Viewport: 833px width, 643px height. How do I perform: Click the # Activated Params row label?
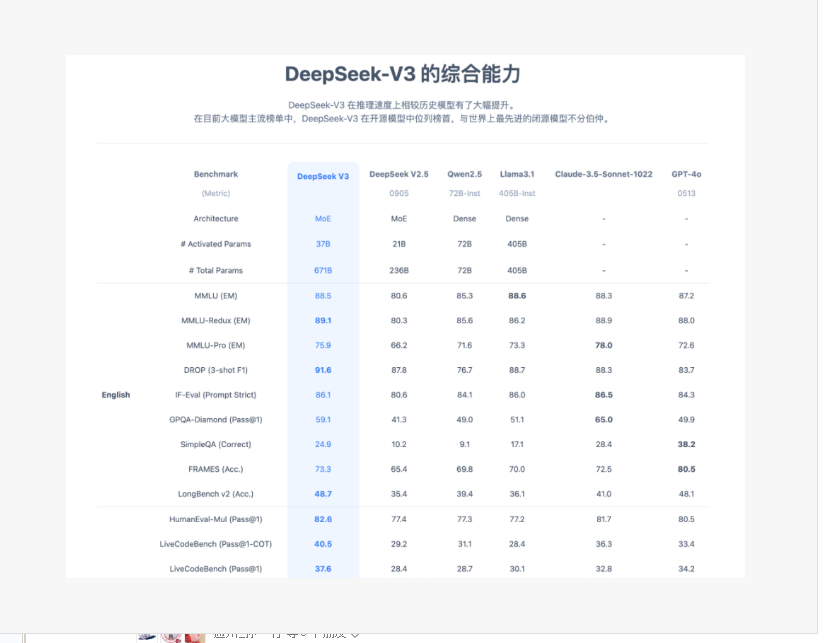(216, 244)
